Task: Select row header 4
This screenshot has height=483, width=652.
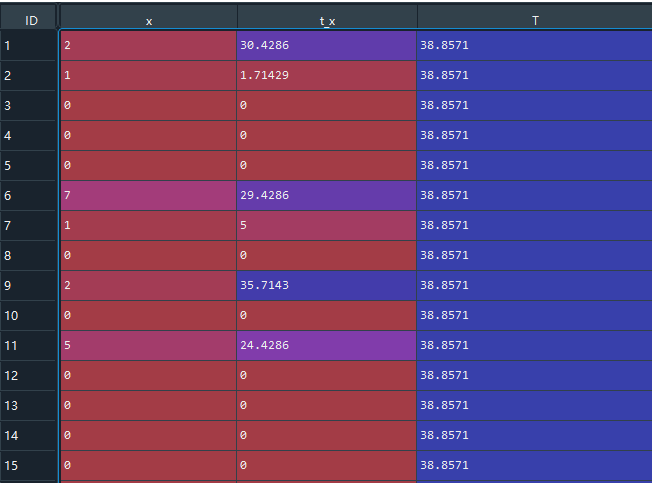Action: (x=28, y=136)
